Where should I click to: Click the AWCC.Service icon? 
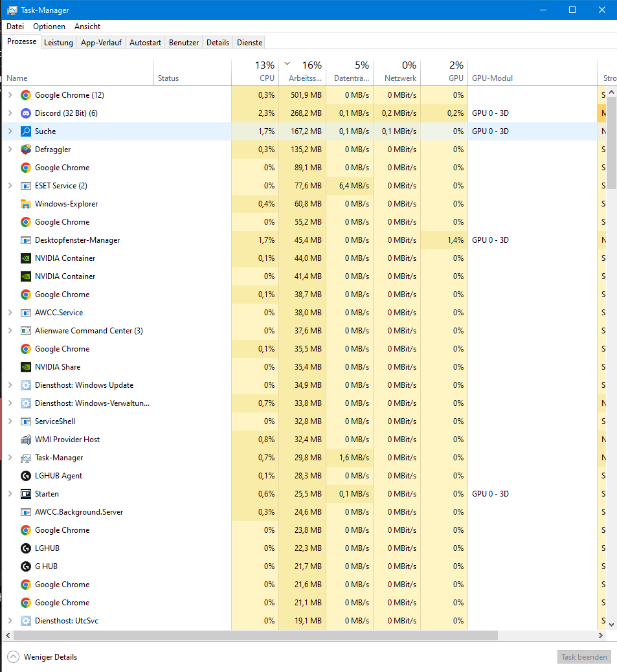click(26, 313)
